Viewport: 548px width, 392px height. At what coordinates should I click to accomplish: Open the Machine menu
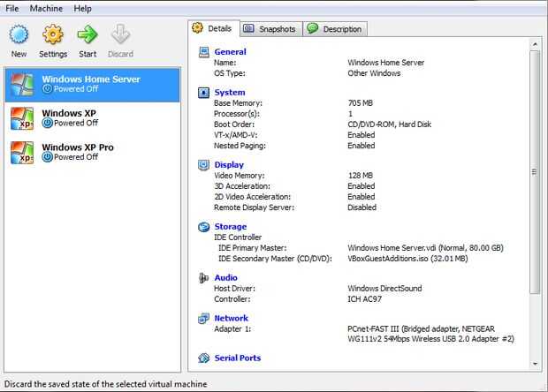coord(46,8)
